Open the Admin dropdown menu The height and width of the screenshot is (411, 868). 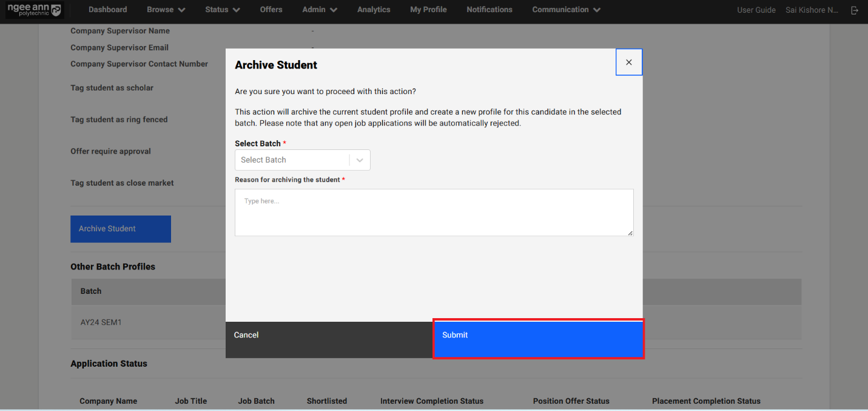[319, 10]
